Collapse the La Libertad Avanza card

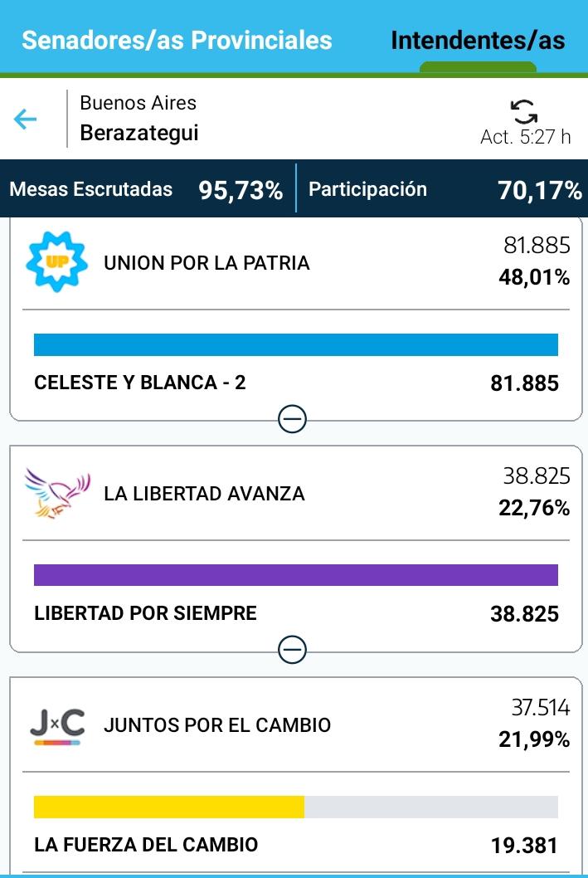292,650
